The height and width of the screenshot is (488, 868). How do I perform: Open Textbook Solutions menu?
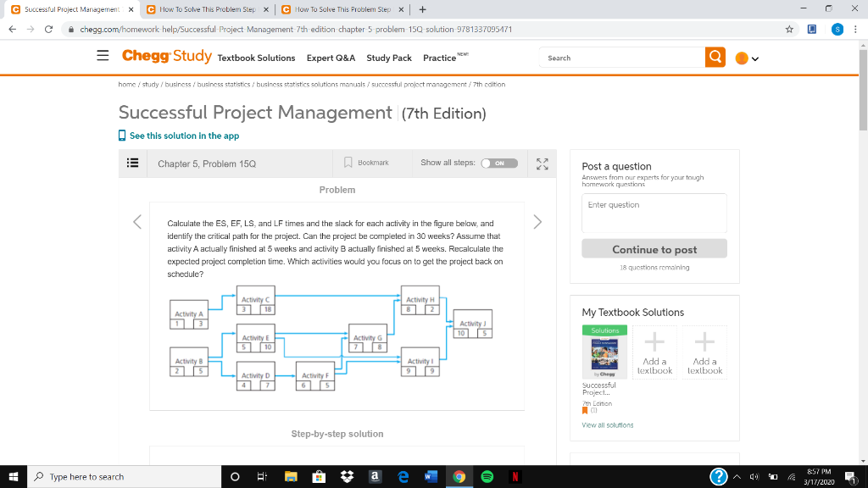tap(256, 58)
